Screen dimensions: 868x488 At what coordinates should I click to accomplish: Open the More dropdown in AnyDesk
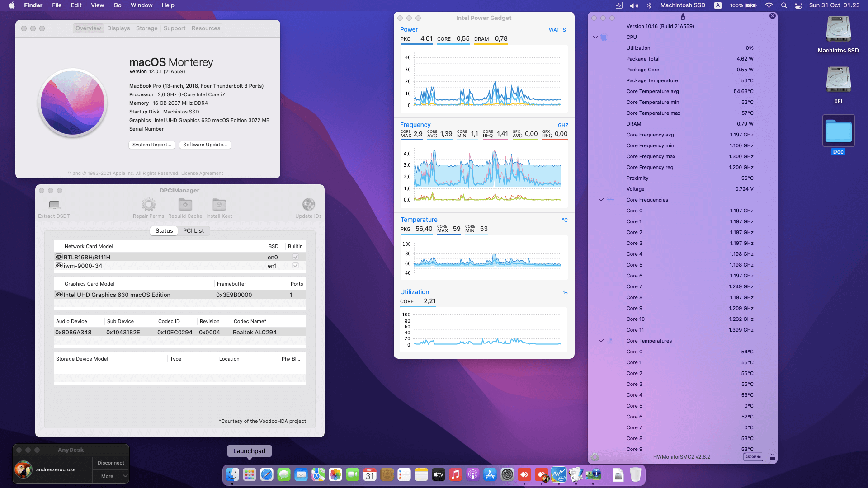111,476
